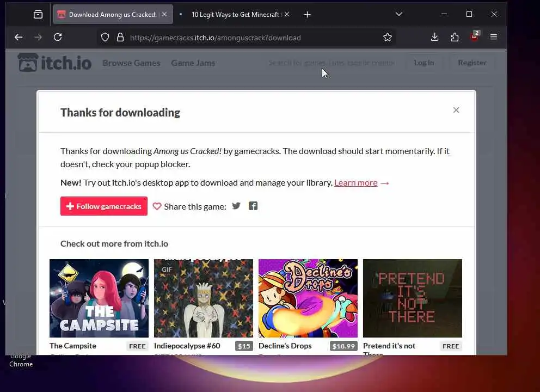Click the Register button
Image resolution: width=540 pixels, height=392 pixels.
[x=472, y=63]
